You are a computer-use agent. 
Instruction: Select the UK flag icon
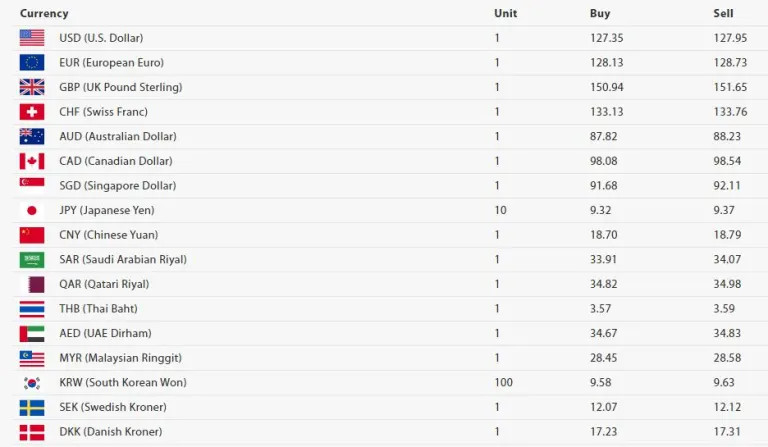coord(32,87)
